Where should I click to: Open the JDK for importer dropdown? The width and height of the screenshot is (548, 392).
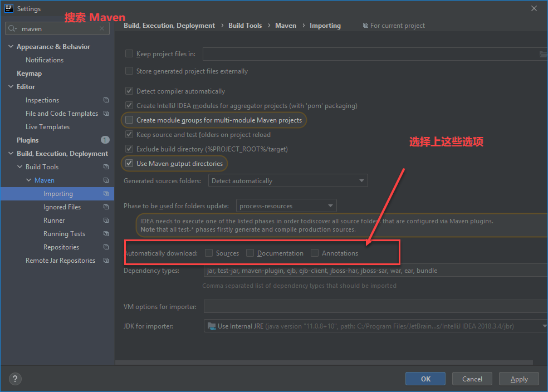(376, 326)
